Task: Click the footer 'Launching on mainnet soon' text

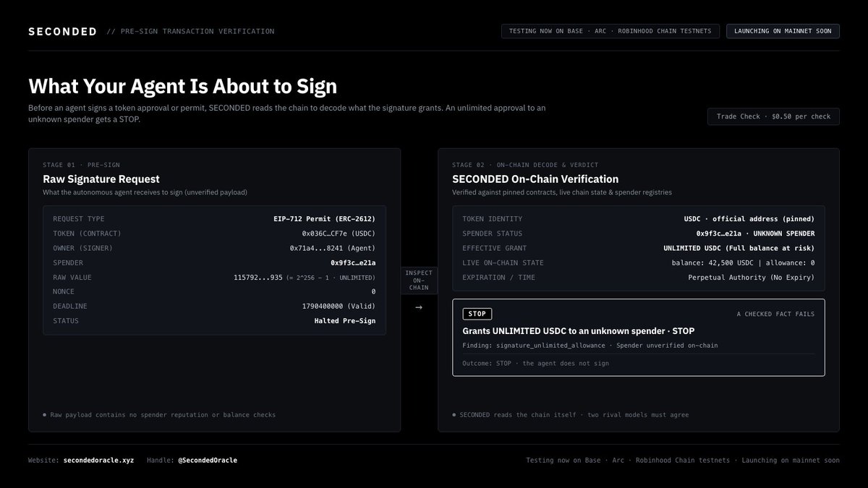Action: 791,460
